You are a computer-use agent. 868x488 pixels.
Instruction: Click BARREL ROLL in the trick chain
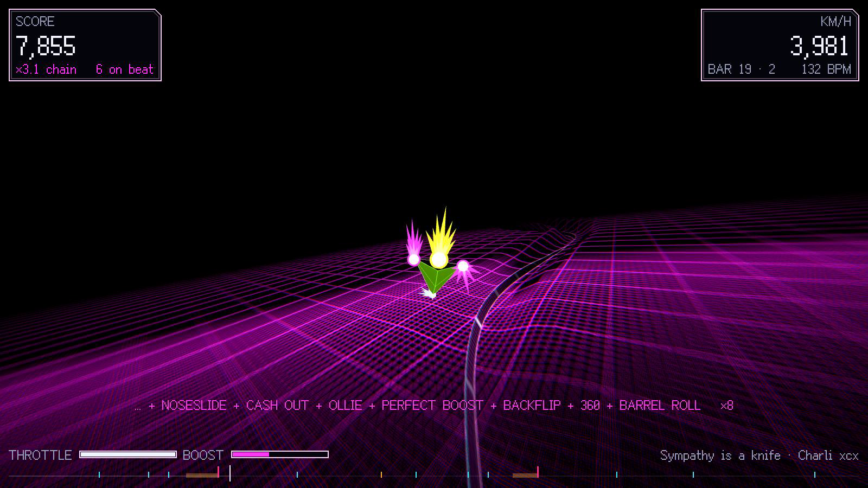tap(660, 406)
